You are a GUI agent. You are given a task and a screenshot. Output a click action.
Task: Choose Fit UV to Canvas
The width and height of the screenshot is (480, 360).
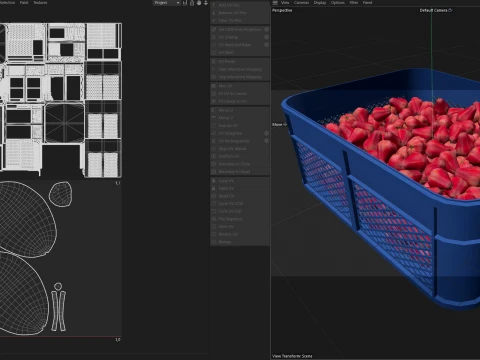240,94
